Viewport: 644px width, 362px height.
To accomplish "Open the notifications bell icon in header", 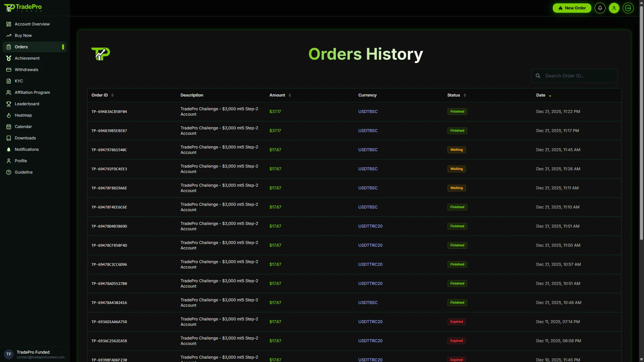I will (600, 8).
